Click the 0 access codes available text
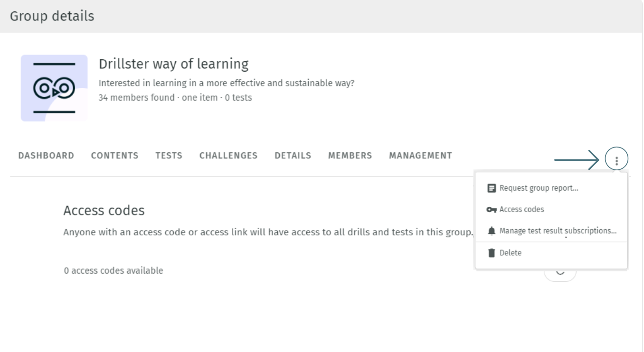The height and width of the screenshot is (352, 644). point(114,271)
